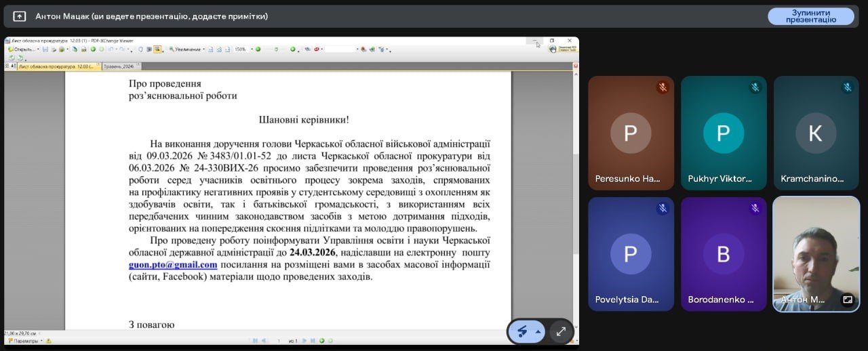Open the 150% zoom level dropdown
The height and width of the screenshot is (351, 868).
coord(252,49)
